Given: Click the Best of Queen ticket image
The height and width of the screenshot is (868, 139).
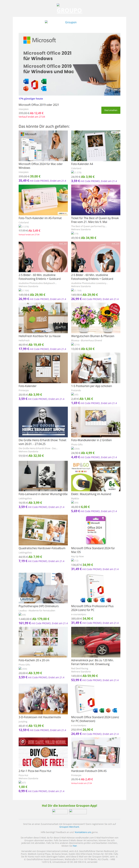Looking at the screenshot, I should 96,200.
